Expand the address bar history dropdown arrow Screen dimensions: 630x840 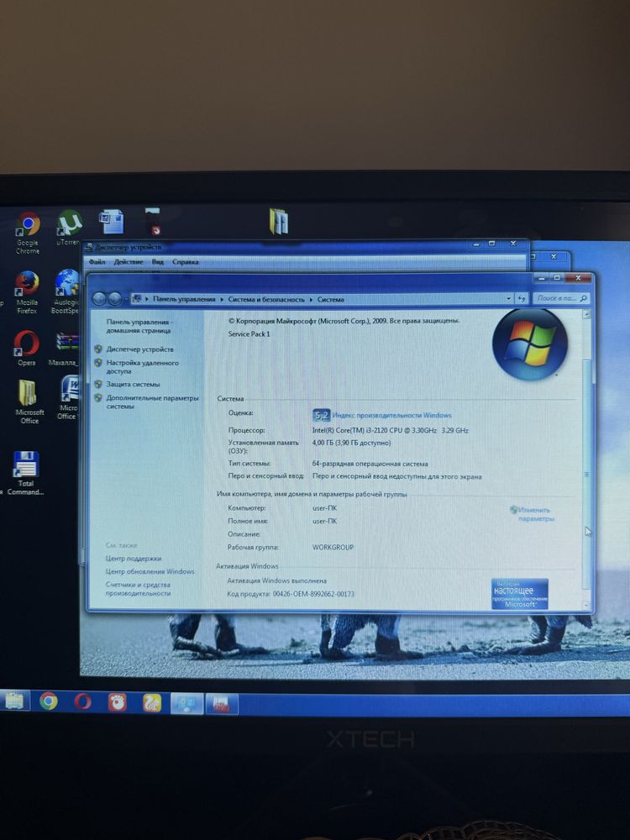(508, 298)
